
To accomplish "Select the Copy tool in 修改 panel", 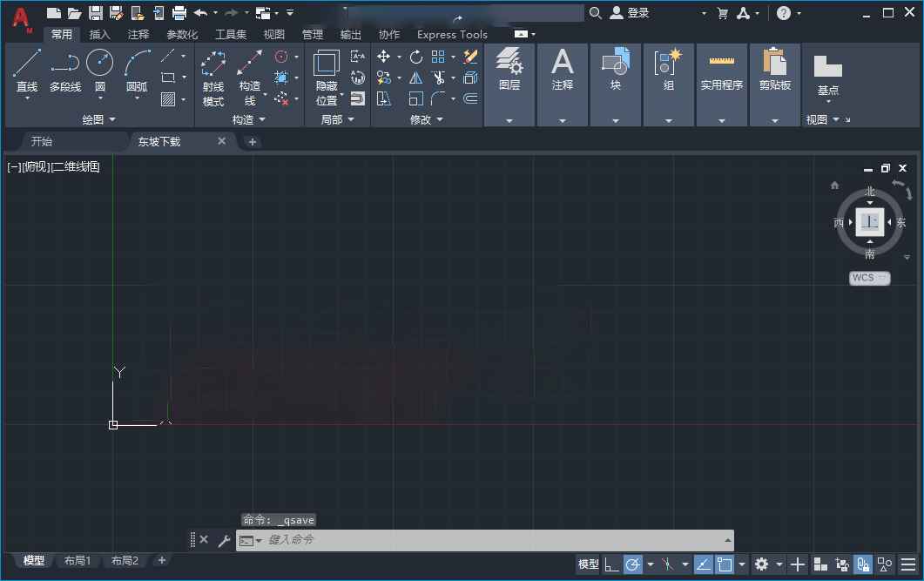I will click(x=384, y=78).
